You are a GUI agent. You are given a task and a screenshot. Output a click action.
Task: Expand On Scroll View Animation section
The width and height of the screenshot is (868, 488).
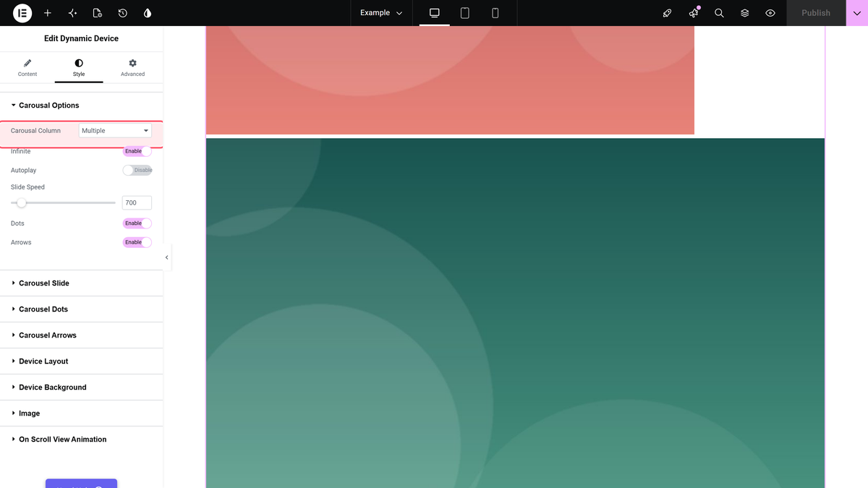pyautogui.click(x=82, y=440)
